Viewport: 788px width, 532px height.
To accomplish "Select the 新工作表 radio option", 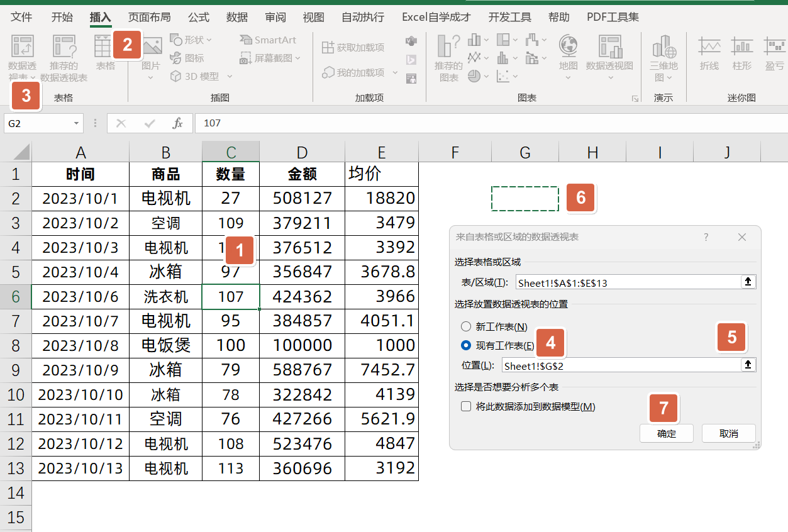I will point(466,326).
